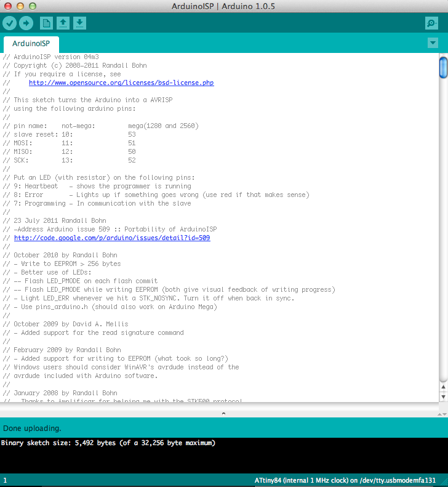Click the '23 July 2011 Randall Bohn' line
Screen dimensions: 448x487
coord(55,220)
